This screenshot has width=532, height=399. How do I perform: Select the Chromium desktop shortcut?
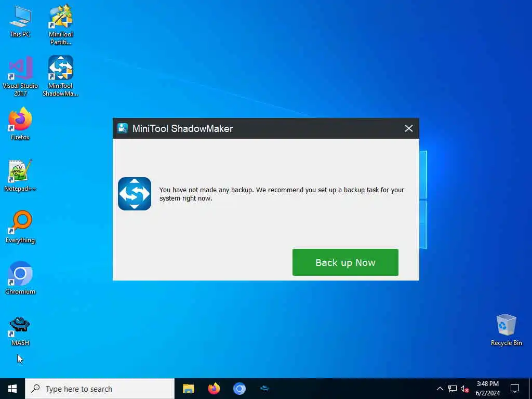[20, 278]
